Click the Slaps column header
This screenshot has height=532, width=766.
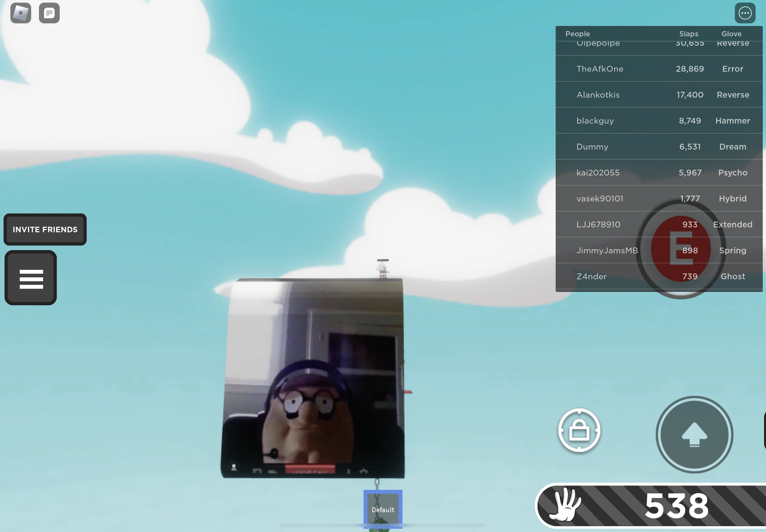(689, 34)
